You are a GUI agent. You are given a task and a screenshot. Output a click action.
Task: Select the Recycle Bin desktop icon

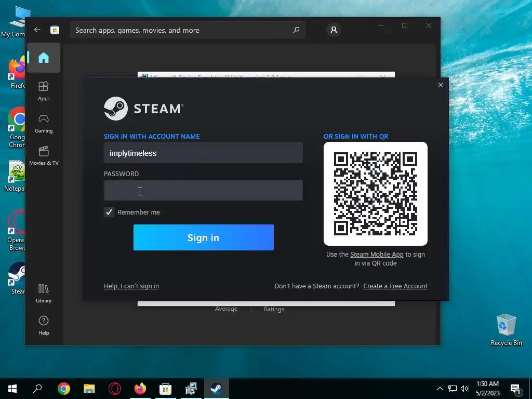click(x=506, y=330)
